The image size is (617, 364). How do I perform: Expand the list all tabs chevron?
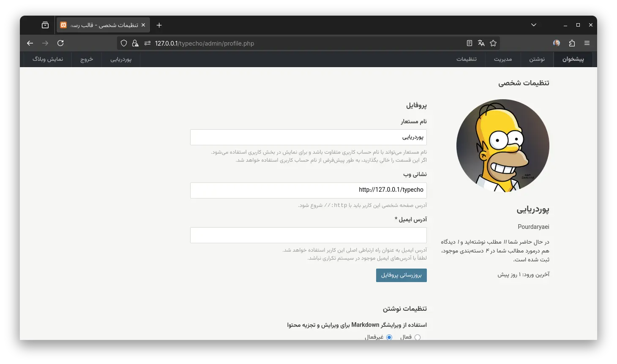(534, 25)
